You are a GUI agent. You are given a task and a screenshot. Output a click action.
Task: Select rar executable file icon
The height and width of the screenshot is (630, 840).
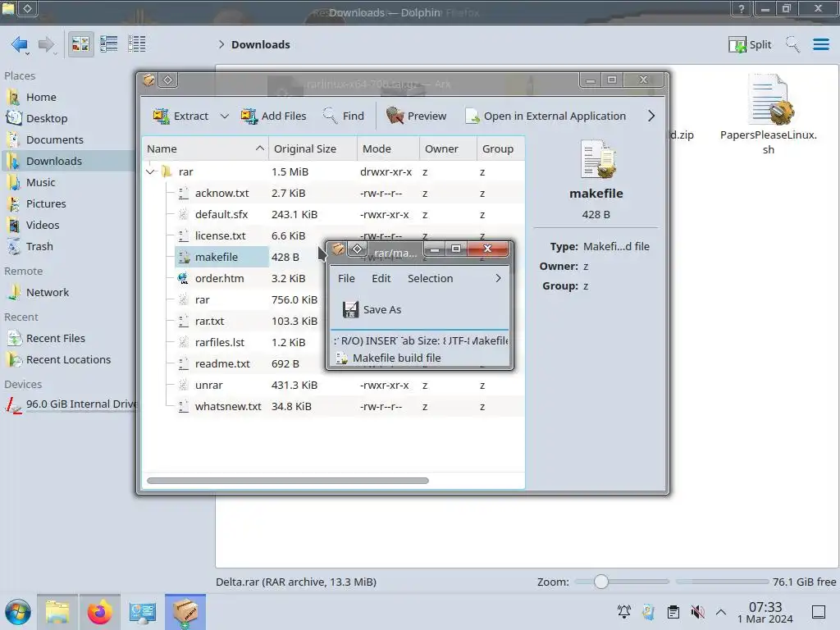coord(184,299)
